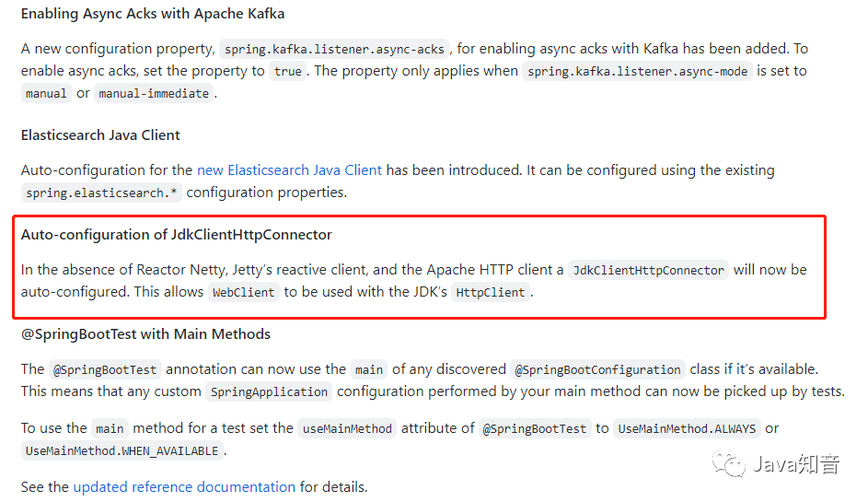
Task: Click the manual-immediate code tag
Action: coord(154,94)
